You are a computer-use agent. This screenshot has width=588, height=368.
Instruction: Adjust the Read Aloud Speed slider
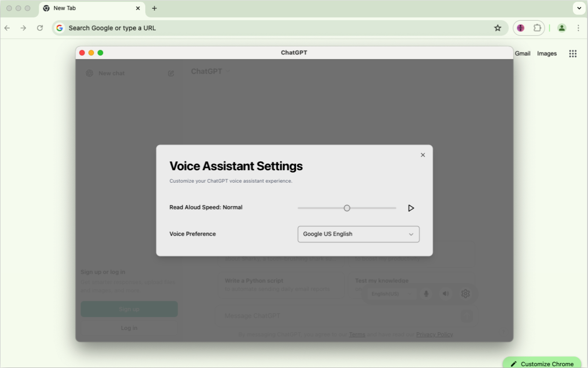347,208
